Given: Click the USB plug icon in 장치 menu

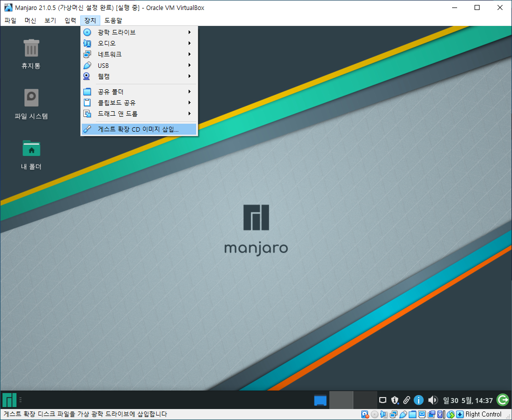Looking at the screenshot, I should (x=87, y=65).
